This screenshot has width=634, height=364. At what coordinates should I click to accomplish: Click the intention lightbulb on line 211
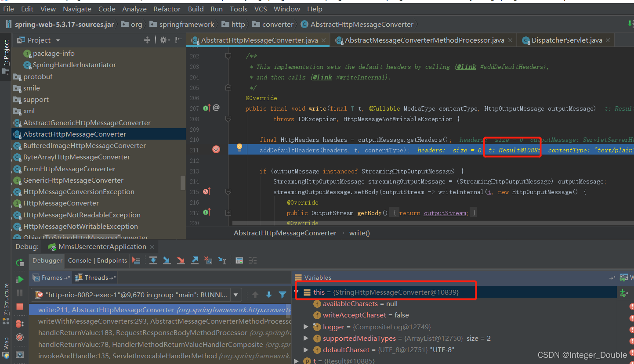pos(239,147)
